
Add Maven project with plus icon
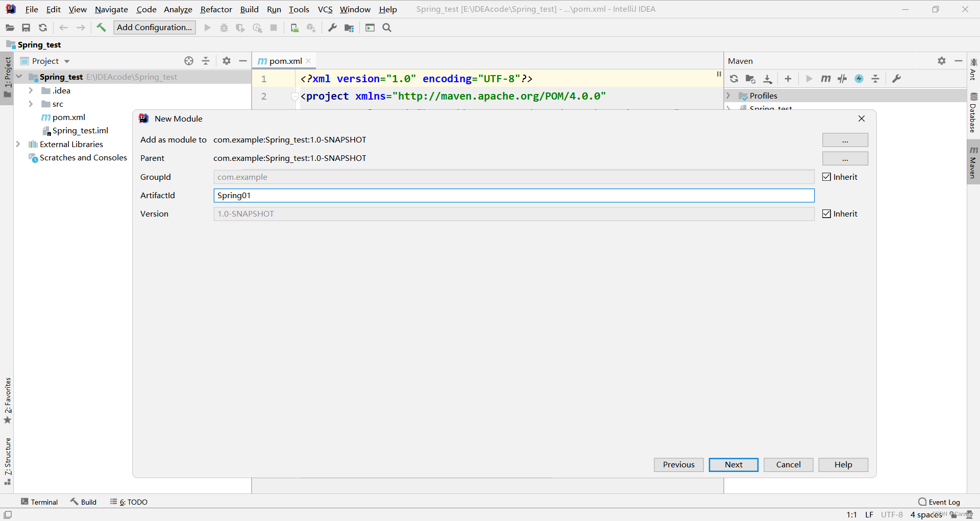coord(788,79)
